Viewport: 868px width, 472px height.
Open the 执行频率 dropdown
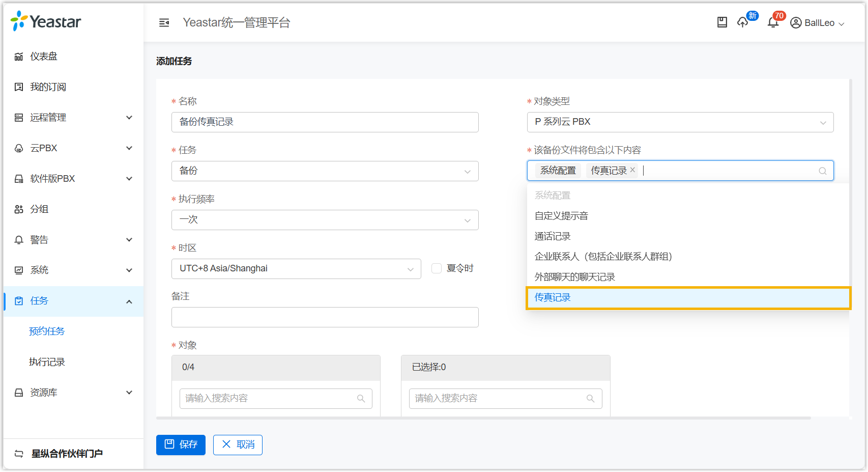pyautogui.click(x=325, y=220)
